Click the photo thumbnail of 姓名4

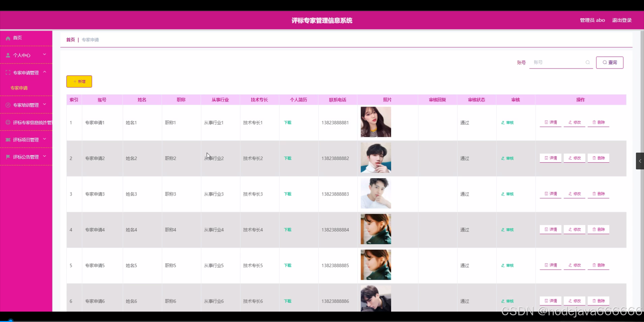pyautogui.click(x=376, y=229)
